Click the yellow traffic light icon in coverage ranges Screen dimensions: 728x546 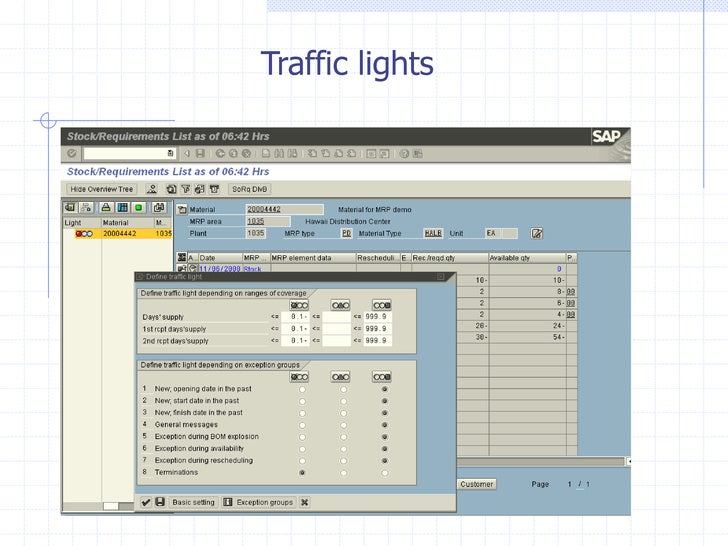click(340, 305)
